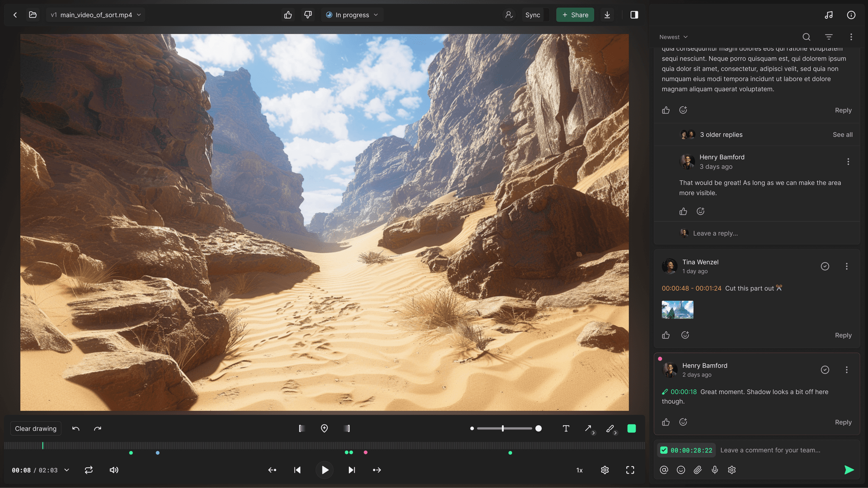
Task: Click the user presence icon beside Sync
Action: tap(509, 15)
